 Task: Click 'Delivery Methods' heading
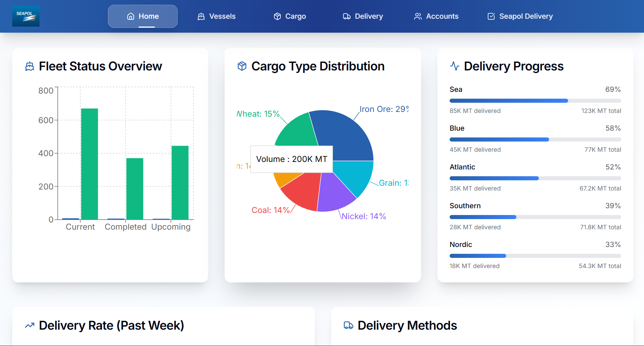click(x=407, y=326)
